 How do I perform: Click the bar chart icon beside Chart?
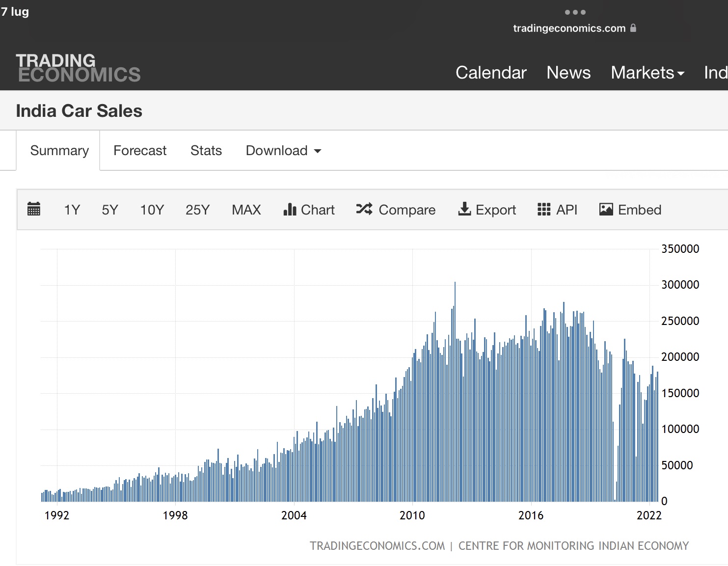290,210
